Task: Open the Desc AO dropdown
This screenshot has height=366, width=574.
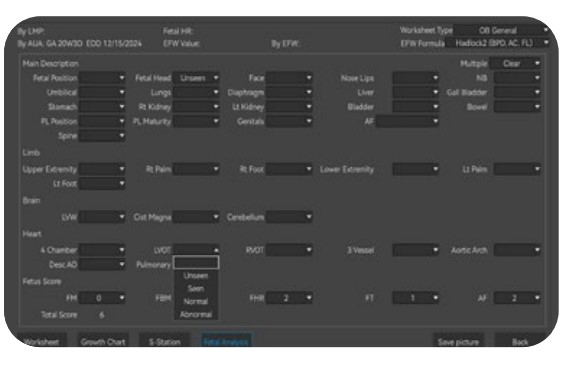Action: (x=102, y=264)
